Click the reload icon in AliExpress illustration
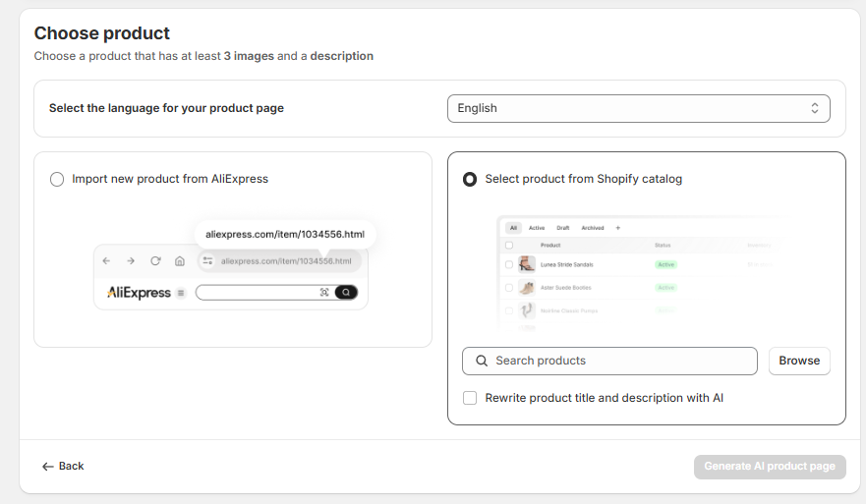Viewport: 866px width, 504px height. pyautogui.click(x=155, y=261)
